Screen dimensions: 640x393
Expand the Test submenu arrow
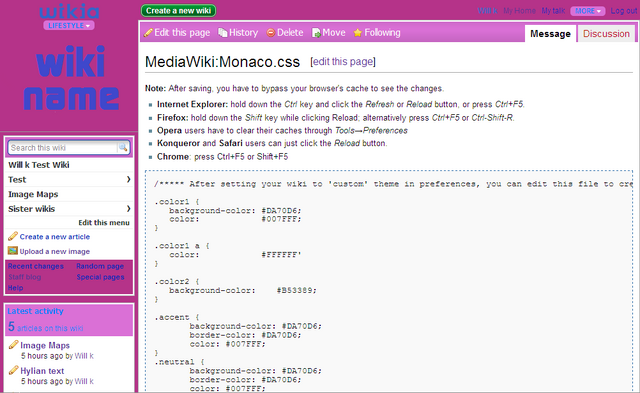tap(129, 179)
